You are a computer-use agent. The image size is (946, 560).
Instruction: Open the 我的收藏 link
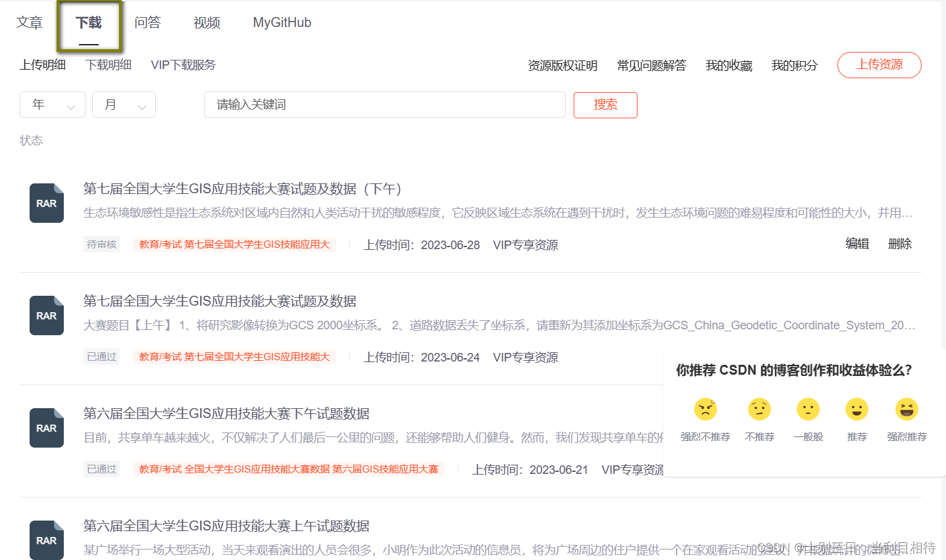(729, 66)
